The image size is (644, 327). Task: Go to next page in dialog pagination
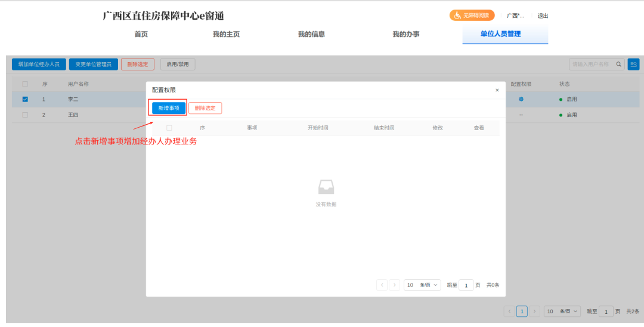(394, 285)
